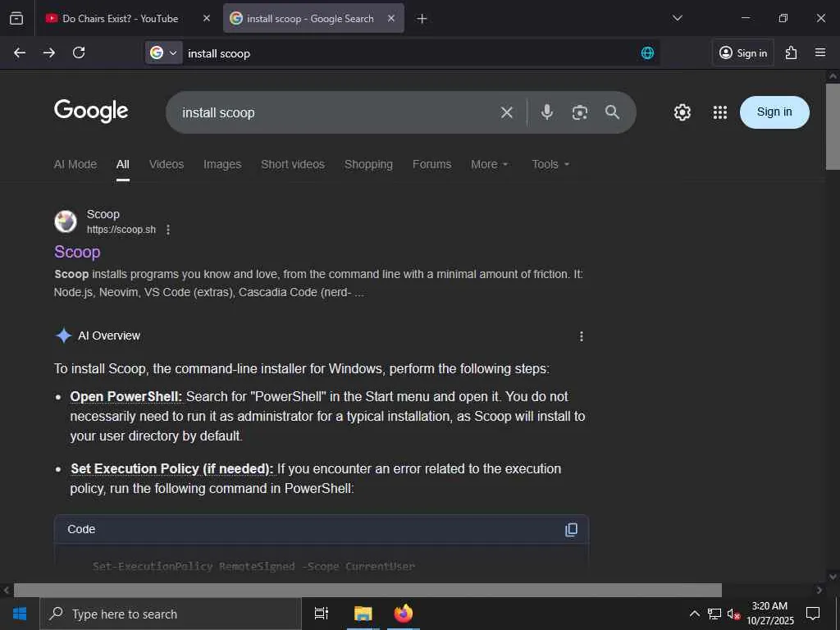This screenshot has width=840, height=630.
Task: Show hidden system tray icons
Action: click(694, 614)
